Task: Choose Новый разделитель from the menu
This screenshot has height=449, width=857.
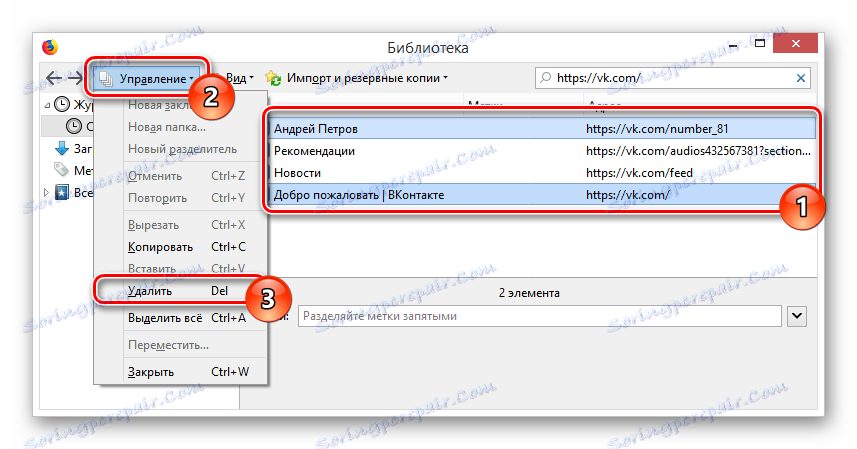Action: point(180,149)
